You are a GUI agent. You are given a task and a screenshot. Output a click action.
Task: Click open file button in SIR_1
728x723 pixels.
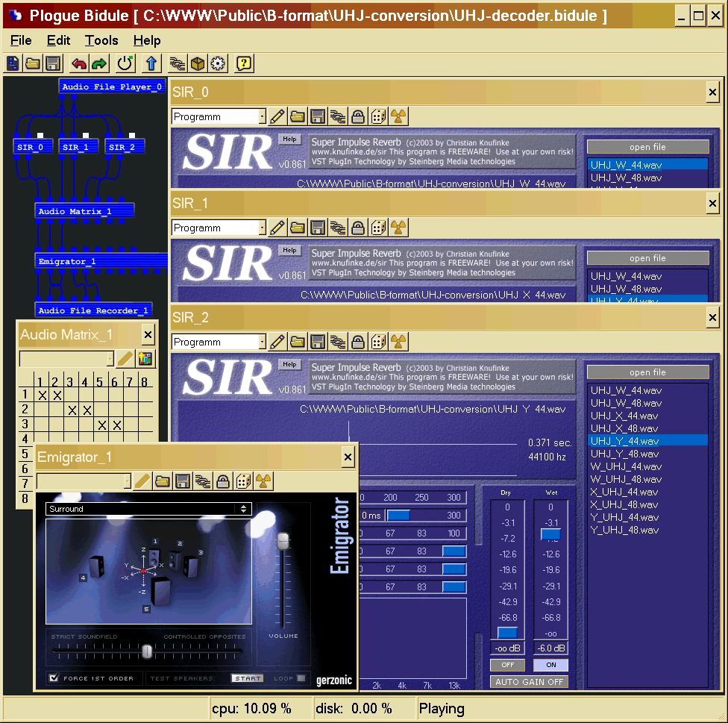click(x=647, y=257)
